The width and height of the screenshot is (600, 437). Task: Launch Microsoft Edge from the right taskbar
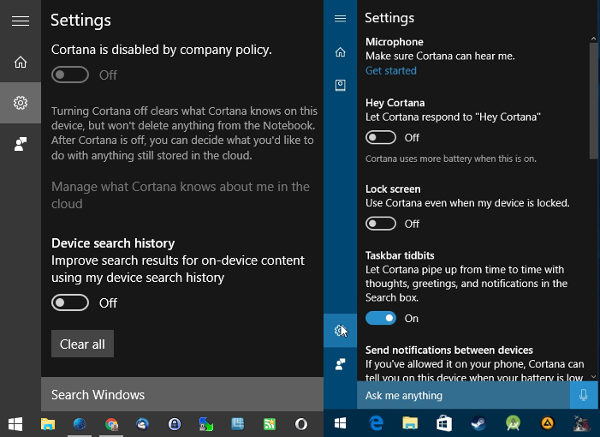pyautogui.click(x=377, y=423)
